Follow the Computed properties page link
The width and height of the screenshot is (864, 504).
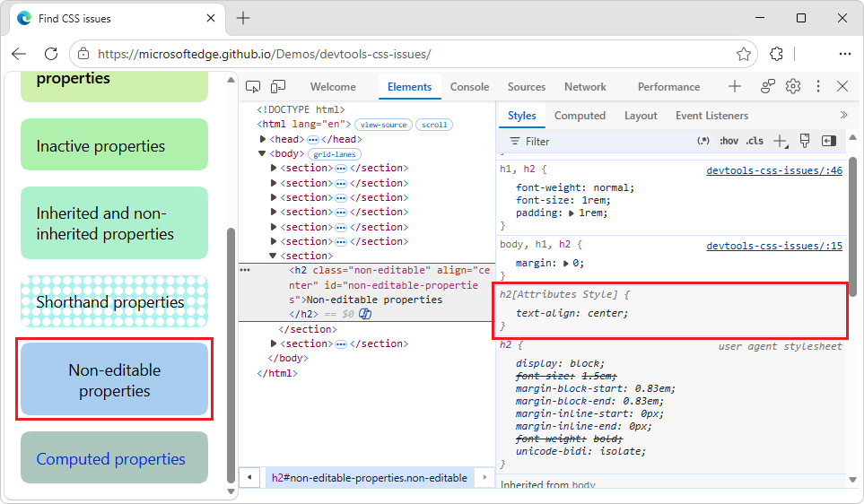(110, 459)
